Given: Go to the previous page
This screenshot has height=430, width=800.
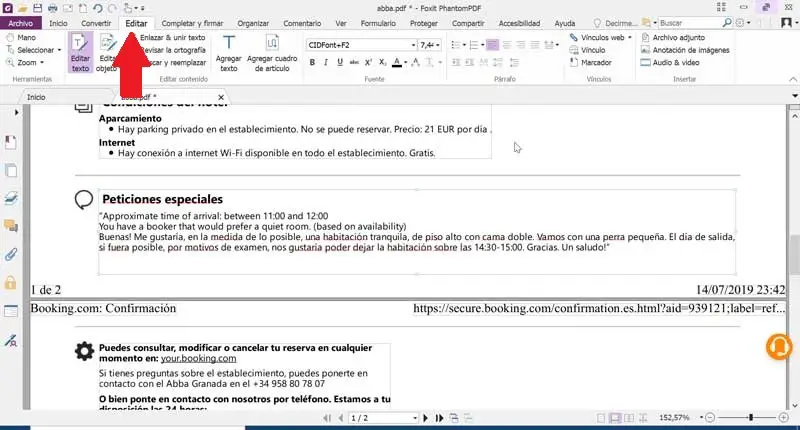Looking at the screenshot, I should click(341, 418).
